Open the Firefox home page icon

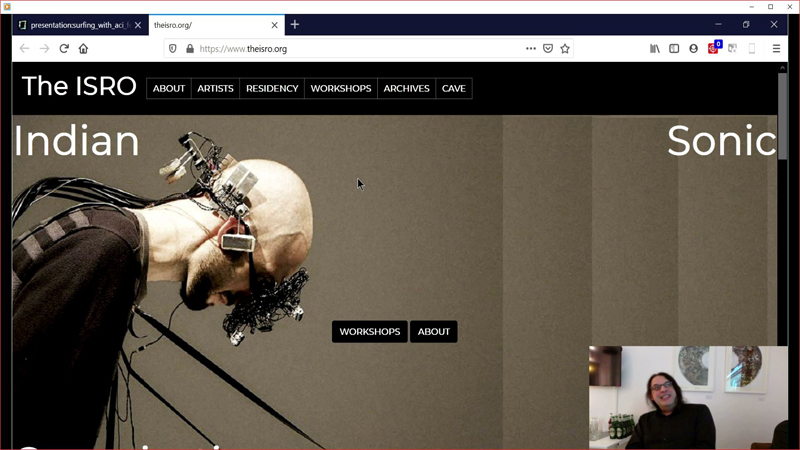(x=83, y=48)
